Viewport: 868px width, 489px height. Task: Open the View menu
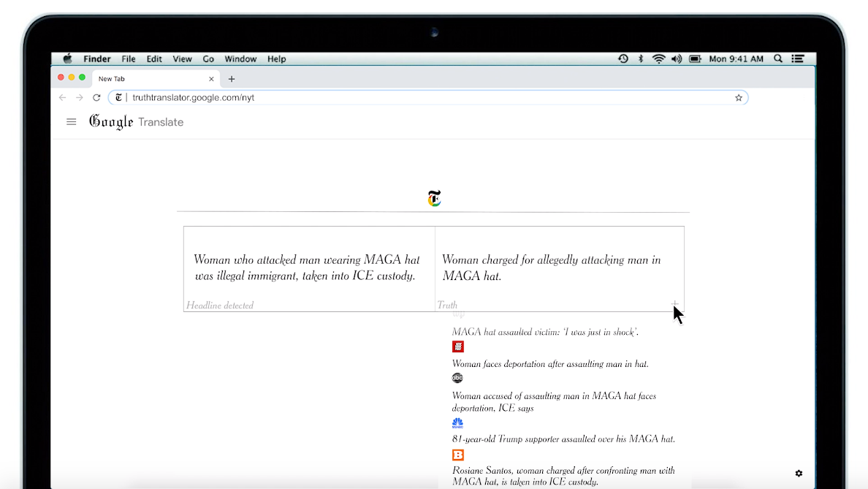(x=182, y=58)
